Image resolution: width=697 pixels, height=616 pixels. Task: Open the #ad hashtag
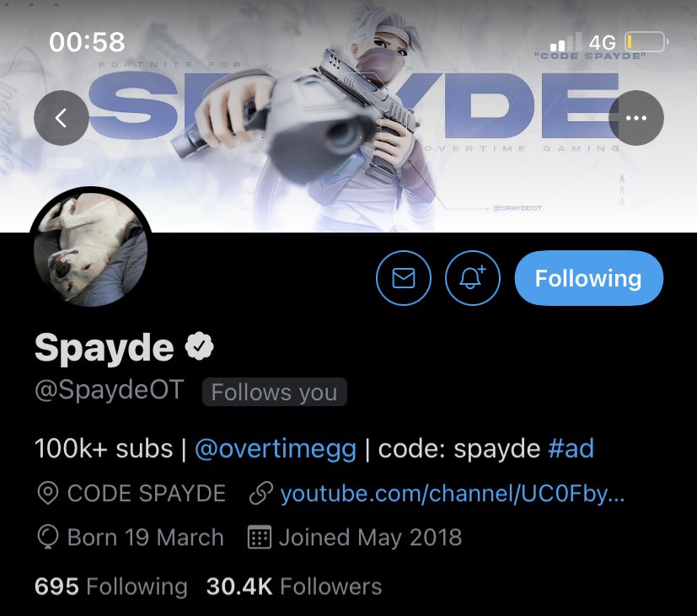(x=571, y=448)
